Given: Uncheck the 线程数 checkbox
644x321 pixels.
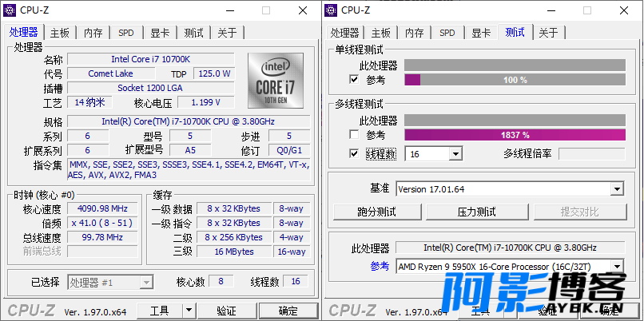Looking at the screenshot, I should pos(354,154).
